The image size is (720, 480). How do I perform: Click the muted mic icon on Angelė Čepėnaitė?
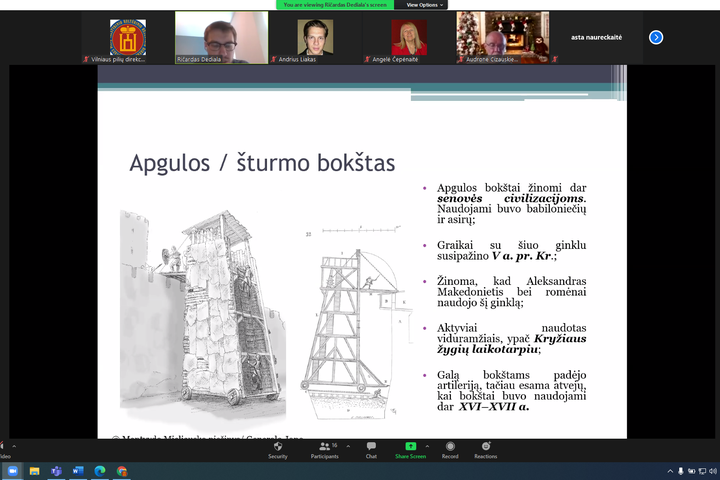click(x=367, y=59)
